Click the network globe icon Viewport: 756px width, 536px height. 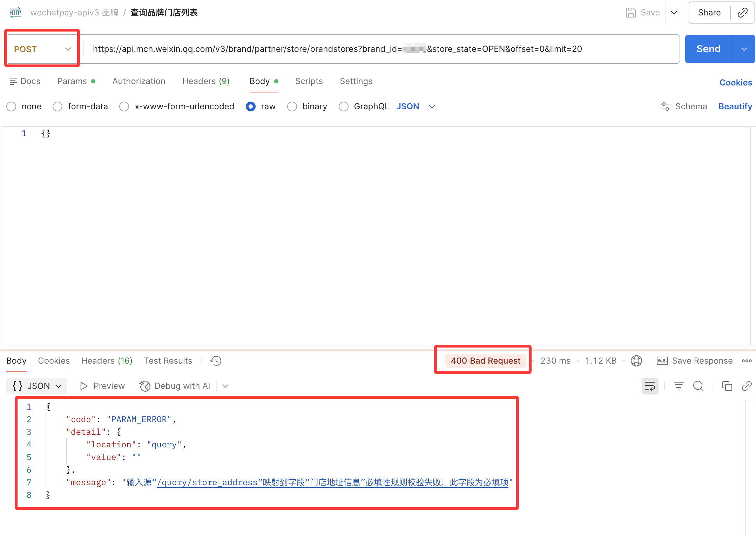click(x=636, y=361)
